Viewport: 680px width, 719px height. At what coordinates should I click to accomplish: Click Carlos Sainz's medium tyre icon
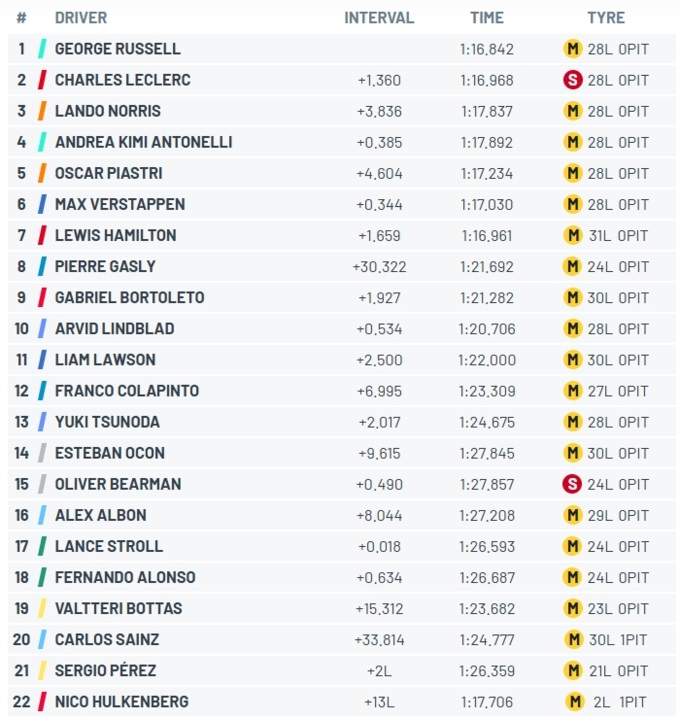click(x=575, y=639)
